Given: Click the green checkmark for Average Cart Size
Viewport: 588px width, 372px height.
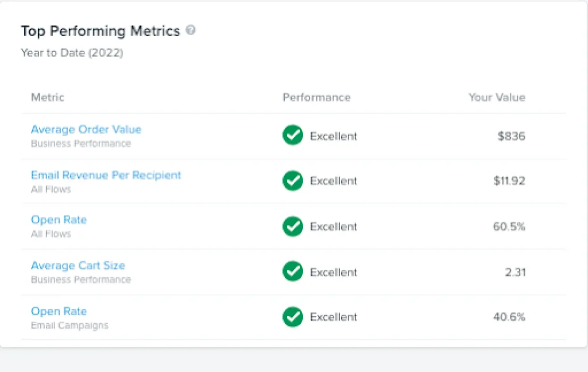Looking at the screenshot, I should [293, 272].
